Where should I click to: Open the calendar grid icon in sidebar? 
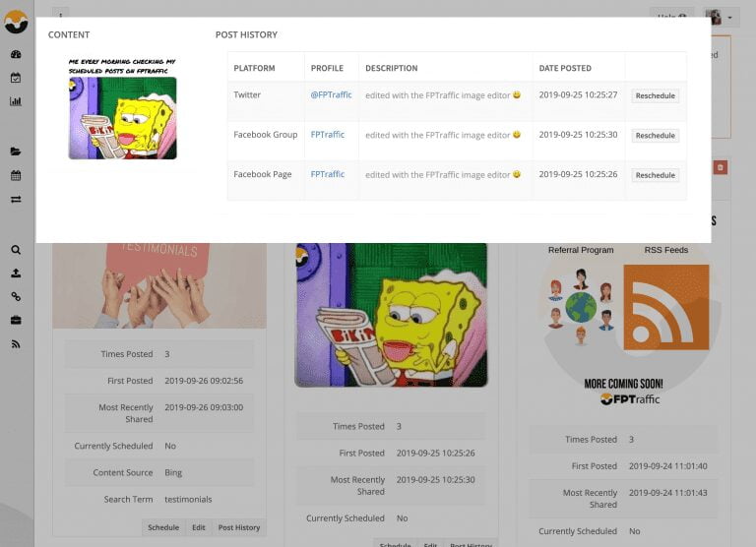click(x=16, y=175)
